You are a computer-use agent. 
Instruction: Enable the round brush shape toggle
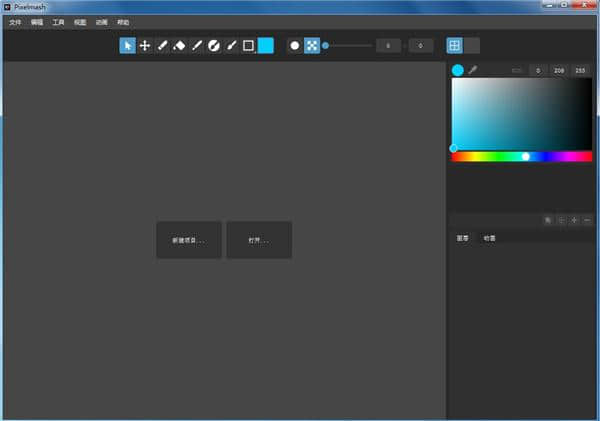click(295, 45)
